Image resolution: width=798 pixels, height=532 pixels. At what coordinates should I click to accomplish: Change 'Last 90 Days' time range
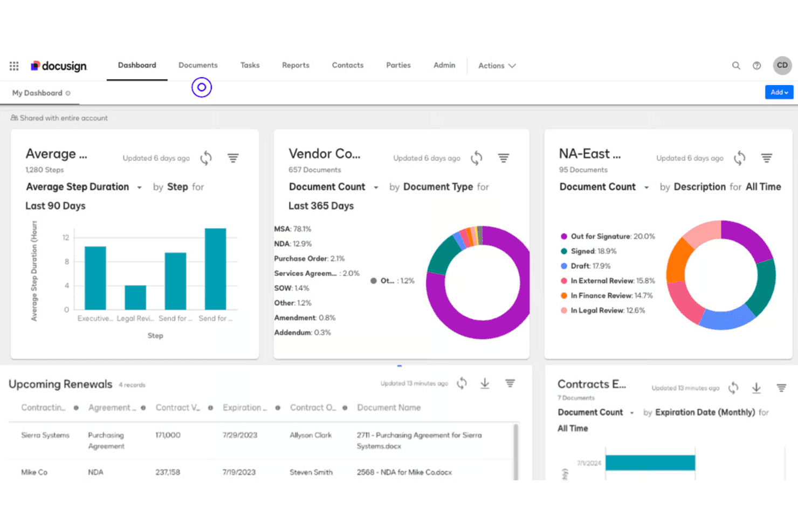56,206
